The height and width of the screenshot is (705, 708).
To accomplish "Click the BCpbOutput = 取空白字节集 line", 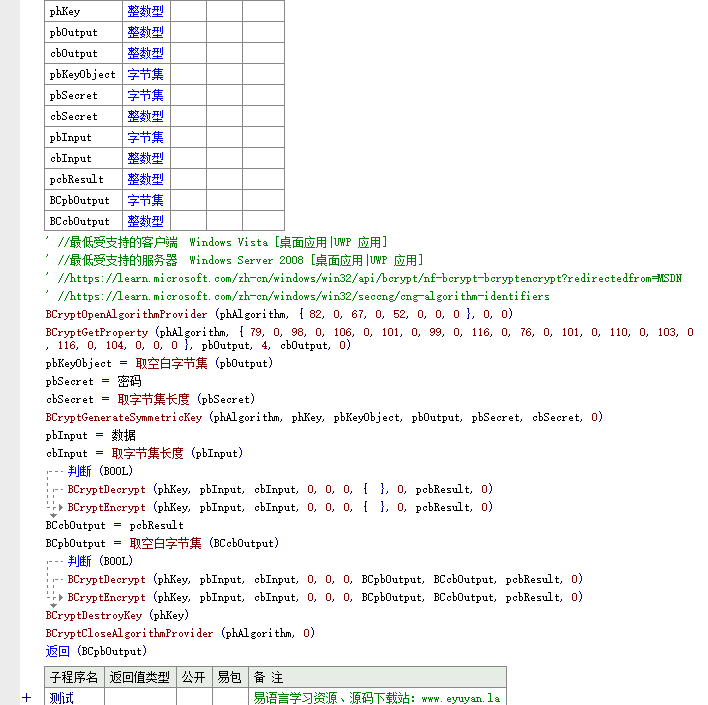I will [x=163, y=543].
